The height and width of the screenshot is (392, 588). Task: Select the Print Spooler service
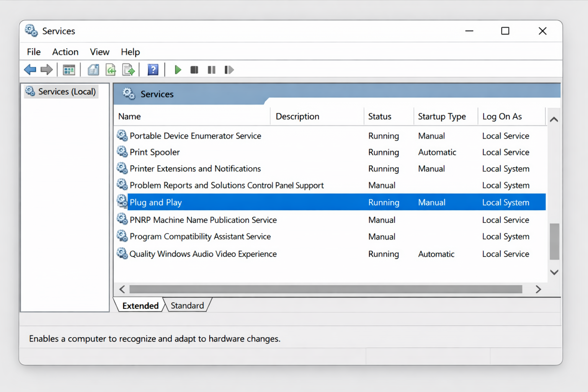point(155,152)
